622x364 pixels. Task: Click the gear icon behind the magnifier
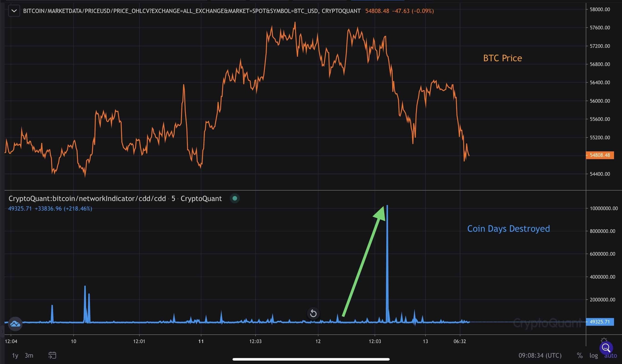point(604,340)
